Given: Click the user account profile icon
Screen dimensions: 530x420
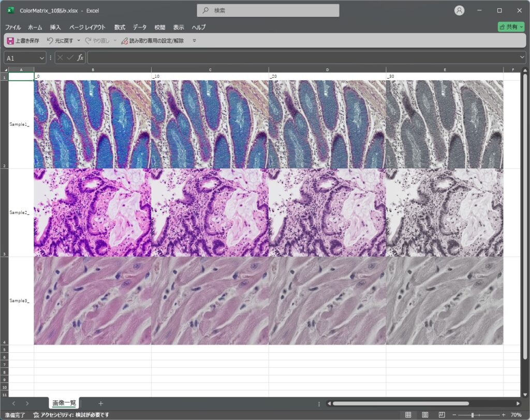Looking at the screenshot, I should click(459, 10).
